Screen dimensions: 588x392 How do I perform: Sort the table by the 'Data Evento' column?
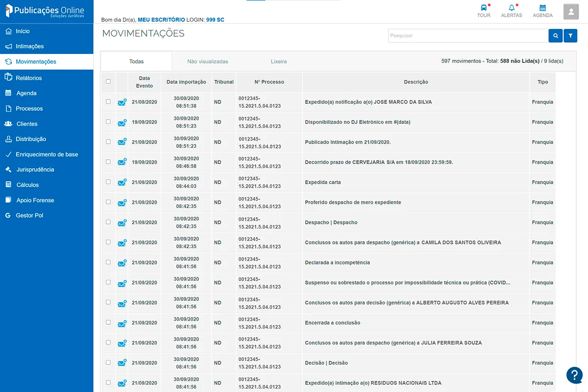(145, 81)
